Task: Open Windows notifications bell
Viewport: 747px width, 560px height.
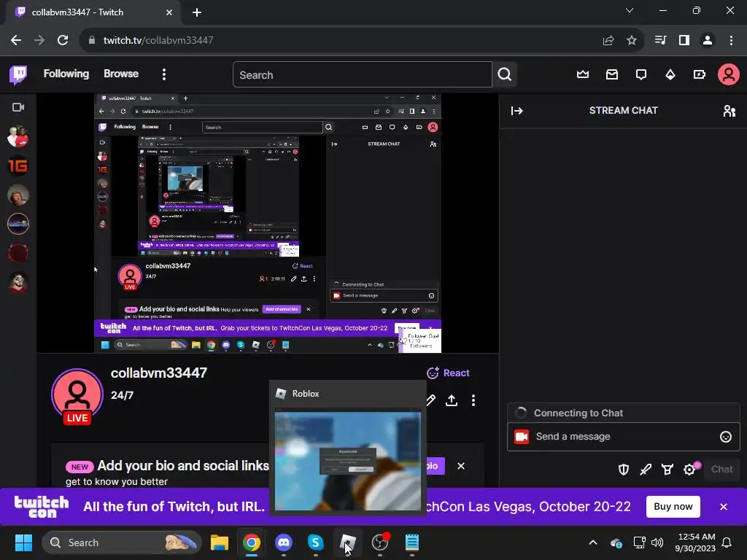Action: pos(727,542)
